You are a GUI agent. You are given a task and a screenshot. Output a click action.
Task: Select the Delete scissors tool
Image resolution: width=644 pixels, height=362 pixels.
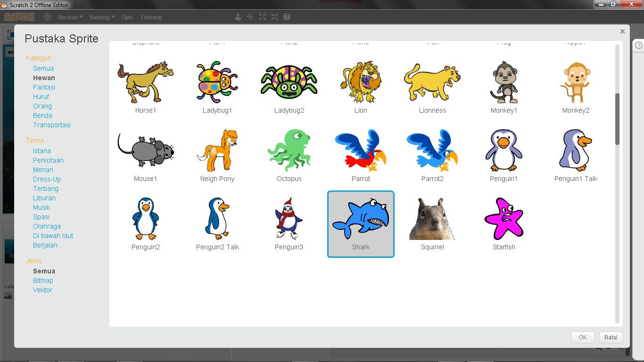click(250, 16)
